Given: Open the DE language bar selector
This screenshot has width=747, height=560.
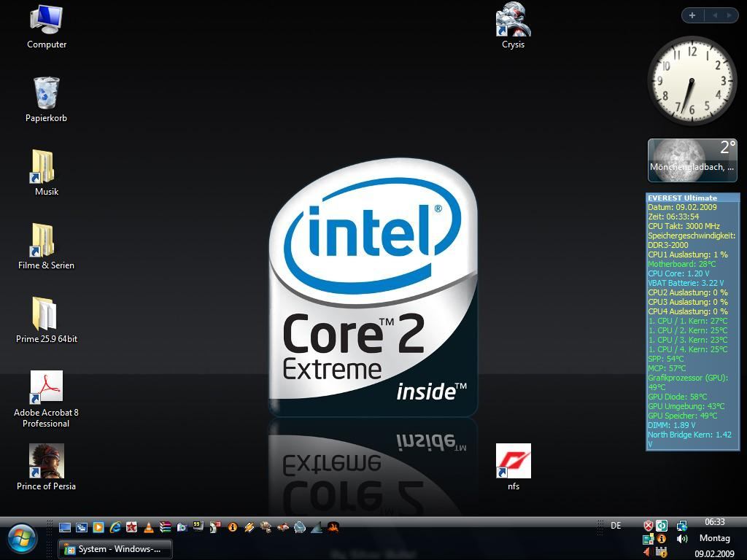Looking at the screenshot, I should click(616, 526).
